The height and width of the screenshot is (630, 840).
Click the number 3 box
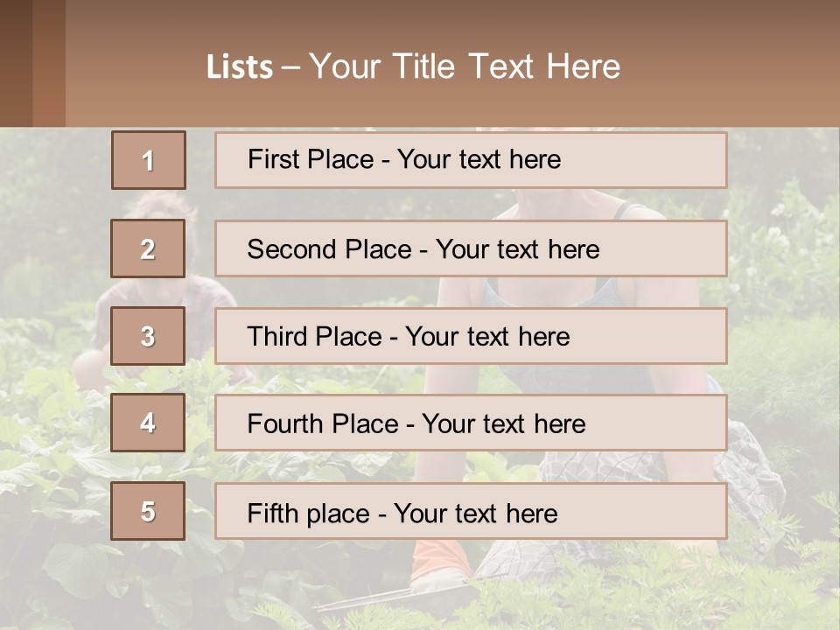(x=148, y=336)
